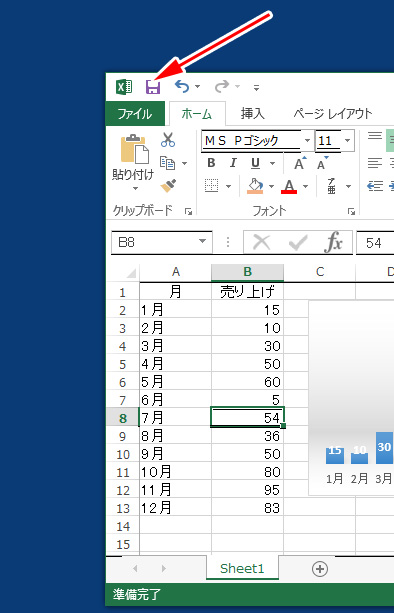Viewport: 394px width, 613px height.
Task: Select the Sheet1 tab
Action: tap(242, 568)
